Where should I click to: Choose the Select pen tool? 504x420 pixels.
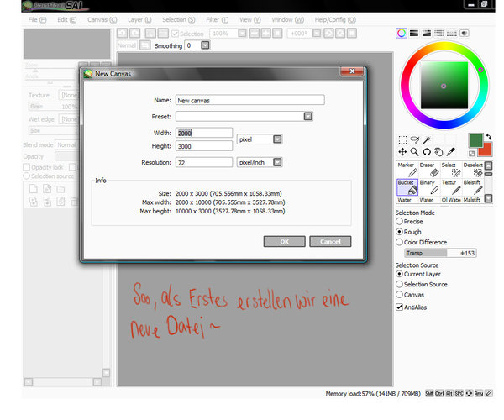[451, 170]
